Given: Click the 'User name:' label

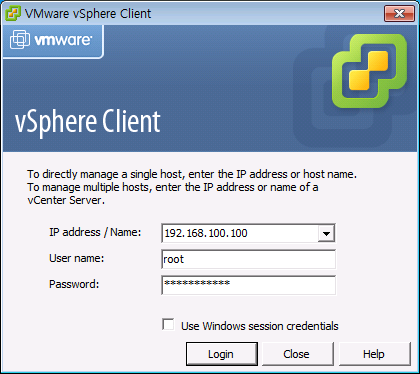Looking at the screenshot, I should point(77,258).
